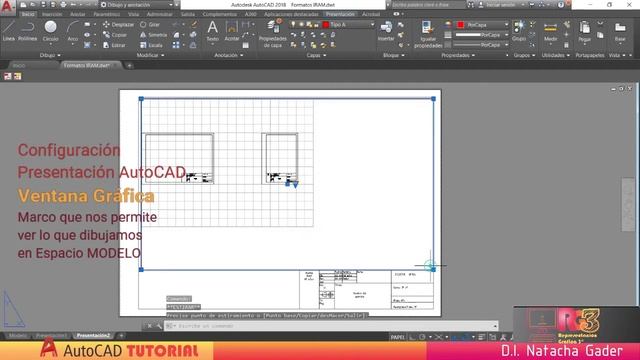The height and width of the screenshot is (360, 640).
Task: Expand the Bloque panel
Action: (x=393, y=55)
